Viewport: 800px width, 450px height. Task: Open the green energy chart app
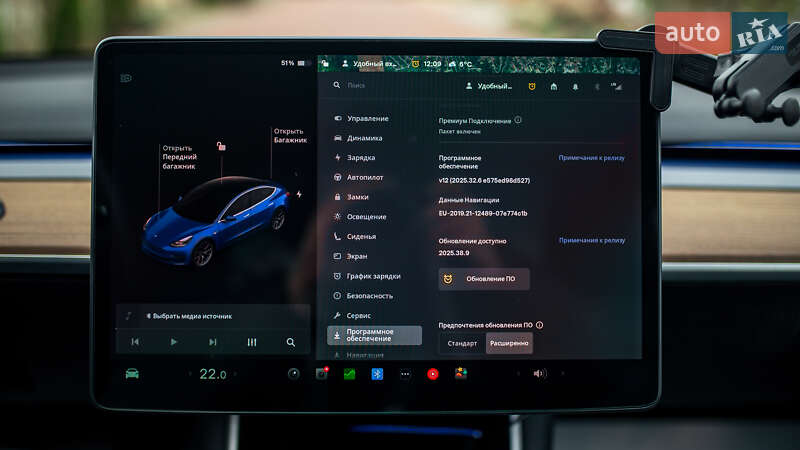[x=349, y=374]
